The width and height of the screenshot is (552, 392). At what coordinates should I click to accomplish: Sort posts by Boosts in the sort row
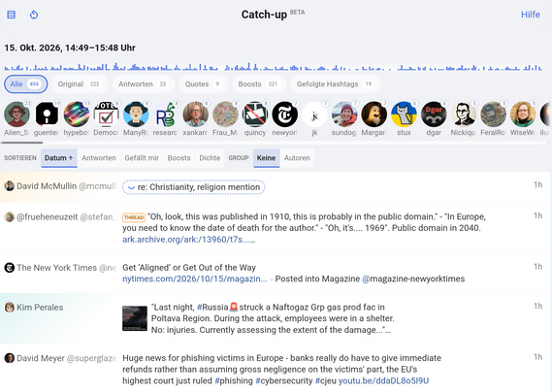[x=179, y=158]
